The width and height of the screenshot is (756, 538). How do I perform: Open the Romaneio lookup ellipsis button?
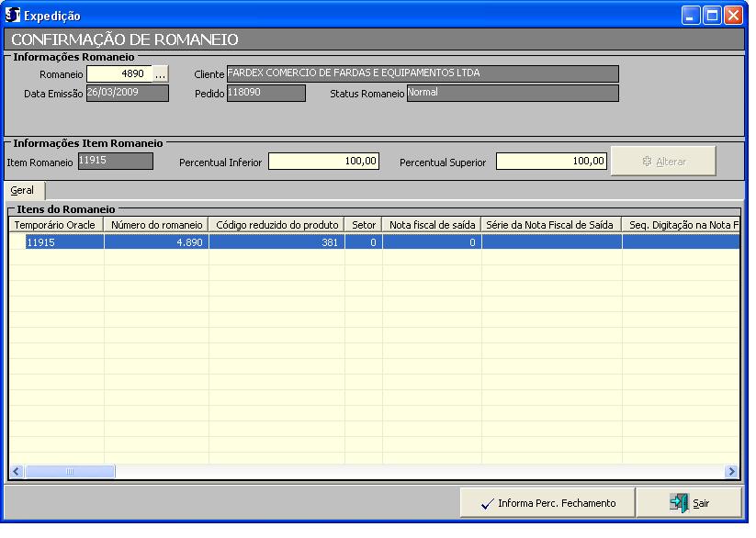tap(161, 74)
